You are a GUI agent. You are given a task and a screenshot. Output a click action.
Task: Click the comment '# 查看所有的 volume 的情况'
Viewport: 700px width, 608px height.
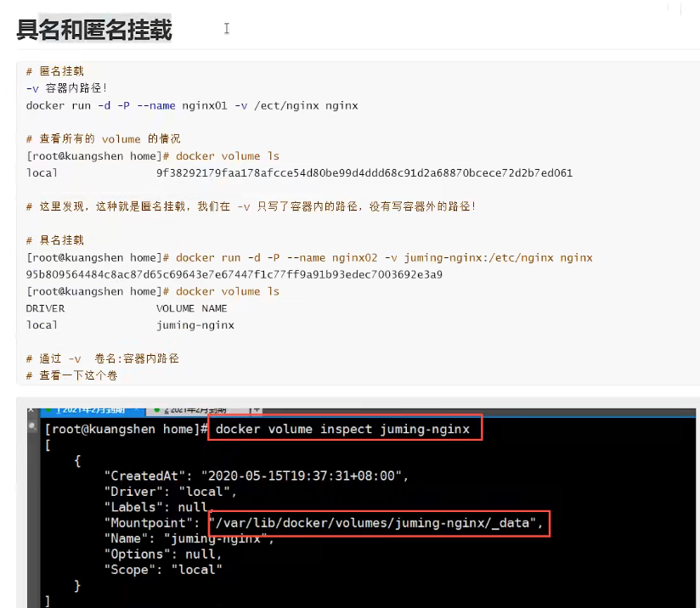[103, 138]
